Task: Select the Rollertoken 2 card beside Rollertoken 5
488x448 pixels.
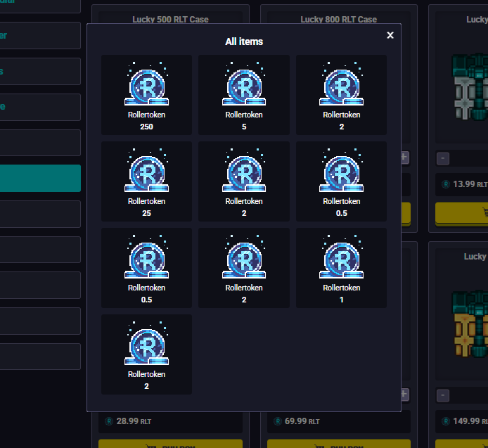Action: (x=342, y=95)
